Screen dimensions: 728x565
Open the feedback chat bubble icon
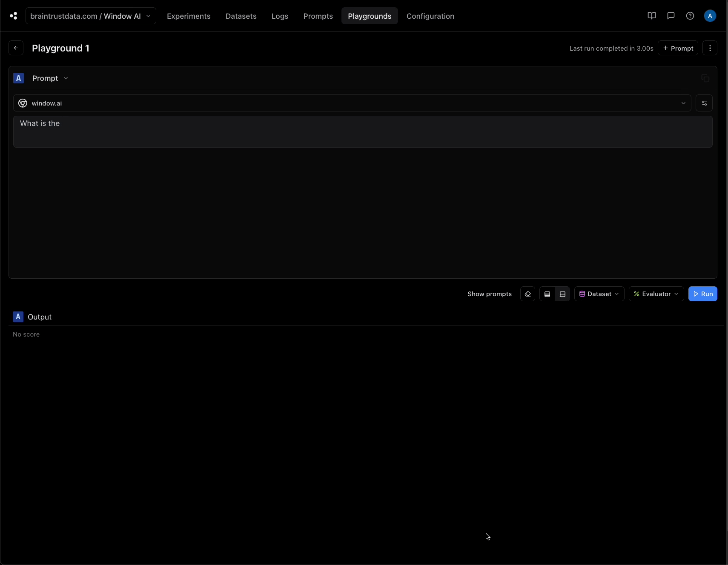(x=671, y=16)
